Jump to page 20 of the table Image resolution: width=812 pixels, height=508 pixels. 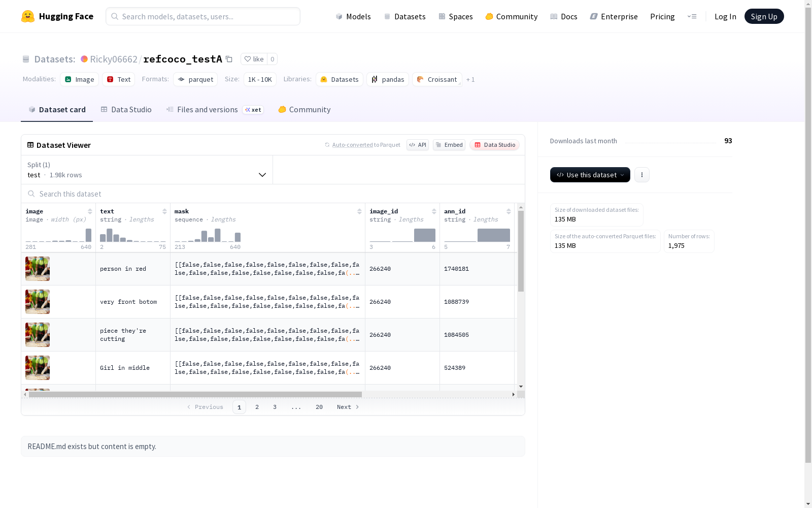pos(319,407)
